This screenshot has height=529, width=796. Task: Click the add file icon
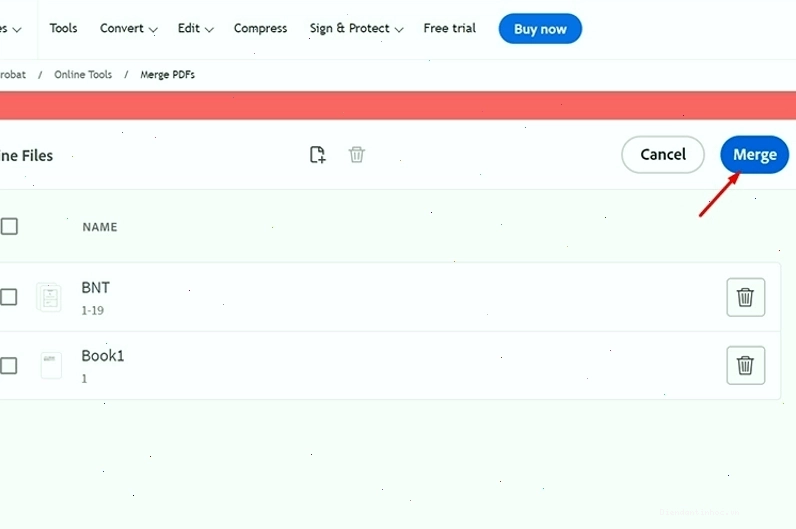coord(318,154)
